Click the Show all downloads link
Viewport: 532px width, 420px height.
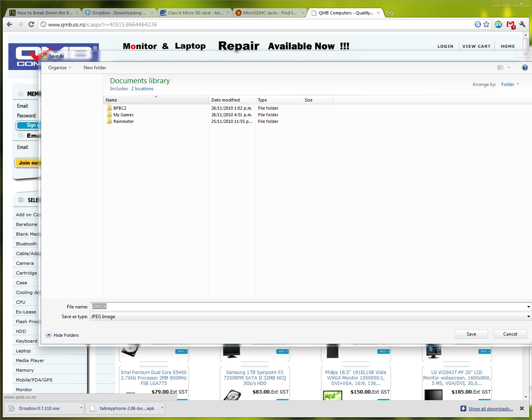point(490,409)
